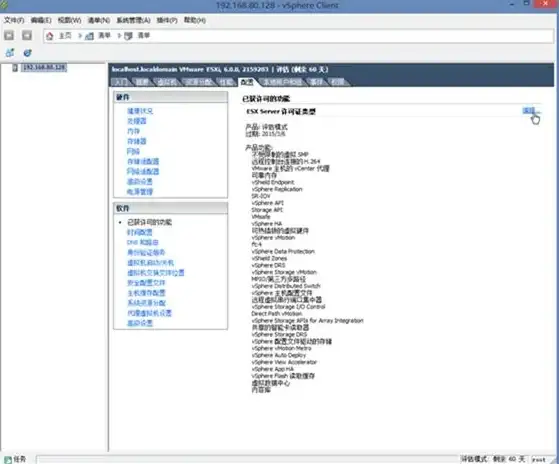Viewport: 559px width, 464px height.
Task: Open 高级设置 under the 硬件 section
Action: [140, 182]
